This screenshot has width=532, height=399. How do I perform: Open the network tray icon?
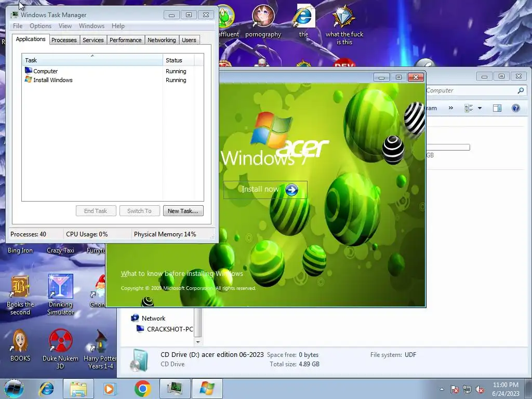pyautogui.click(x=467, y=389)
